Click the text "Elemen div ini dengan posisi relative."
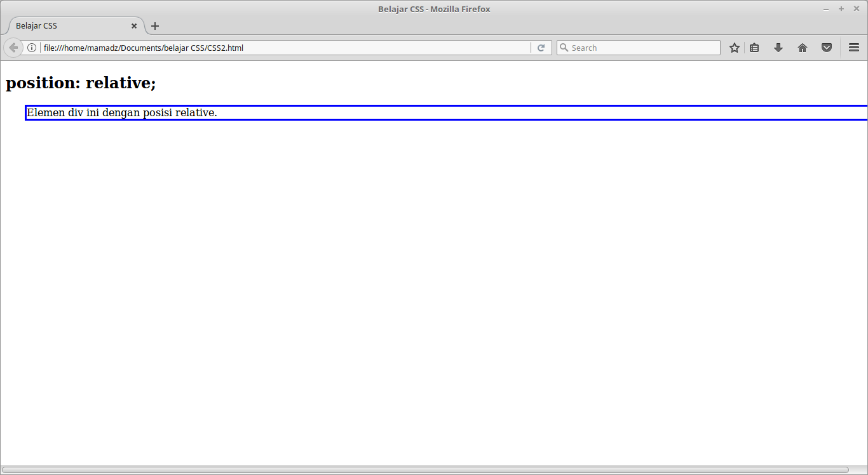 tap(122, 113)
